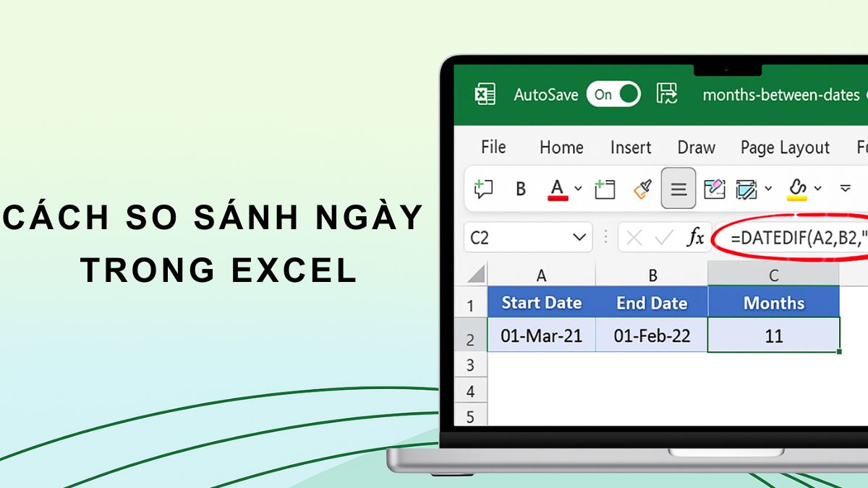Click the Excel app logo icon
Image resolution: width=868 pixels, height=488 pixels.
coord(484,94)
